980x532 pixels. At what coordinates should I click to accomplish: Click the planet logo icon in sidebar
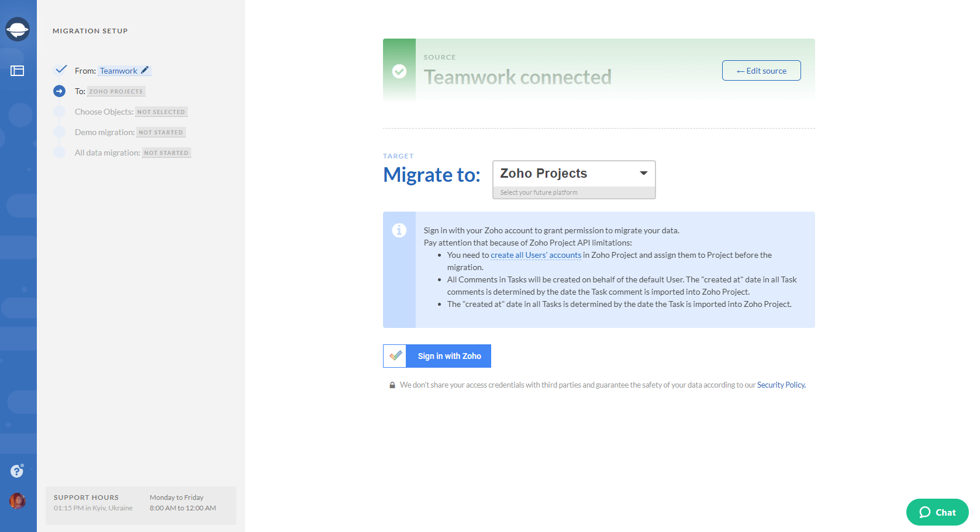pos(18,29)
